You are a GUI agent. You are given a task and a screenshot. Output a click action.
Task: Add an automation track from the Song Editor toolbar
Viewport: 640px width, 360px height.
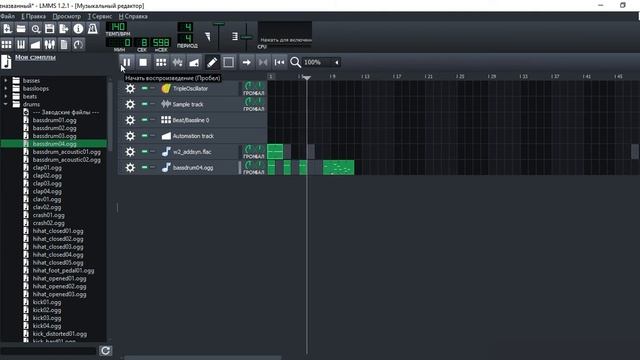point(194,62)
